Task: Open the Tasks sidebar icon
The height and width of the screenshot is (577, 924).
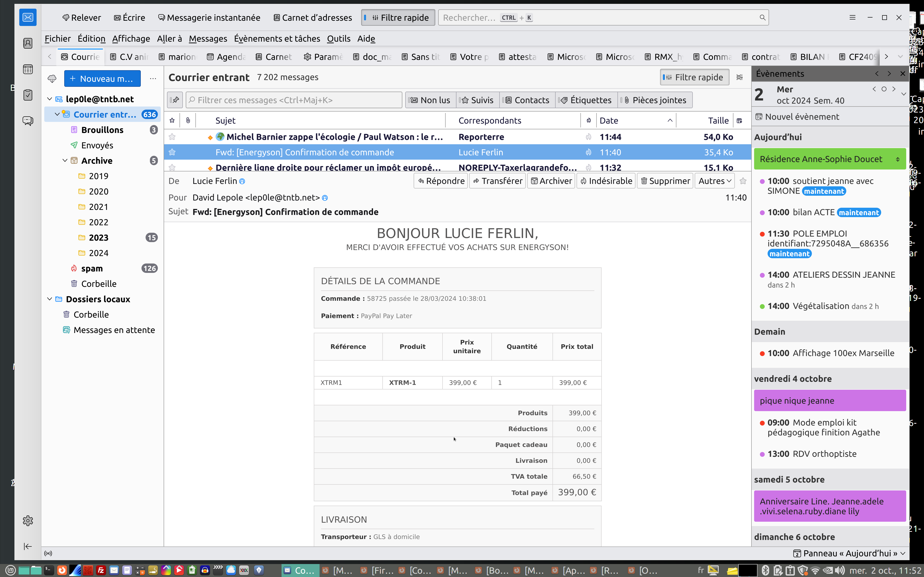Action: click(27, 95)
